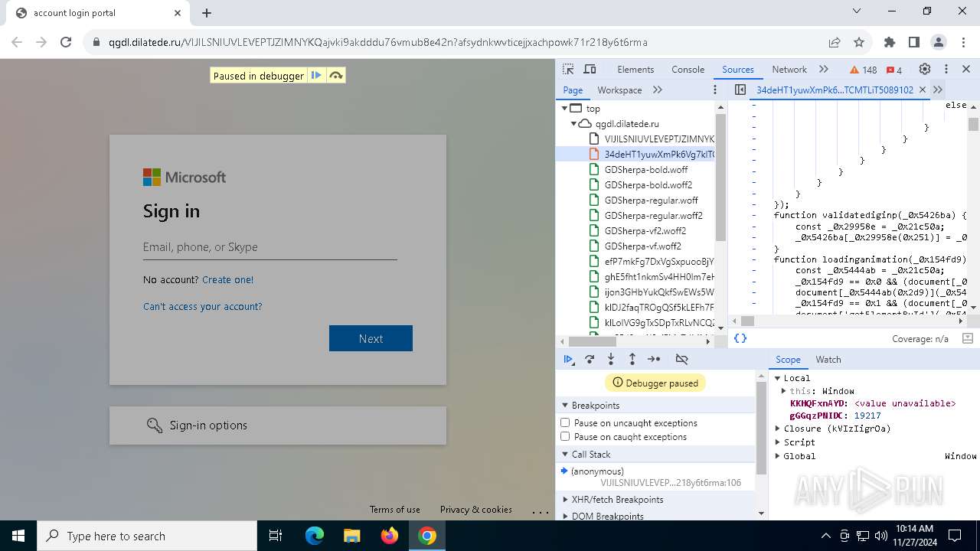The height and width of the screenshot is (551, 980).
Task: Click step over icon in page overlay
Action: coord(335,75)
